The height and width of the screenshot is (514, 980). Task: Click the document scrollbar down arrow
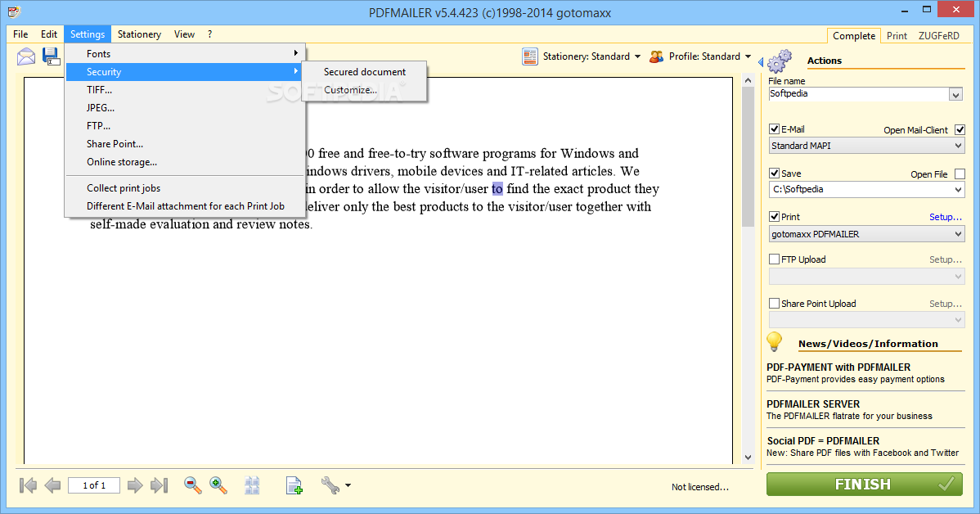click(748, 457)
